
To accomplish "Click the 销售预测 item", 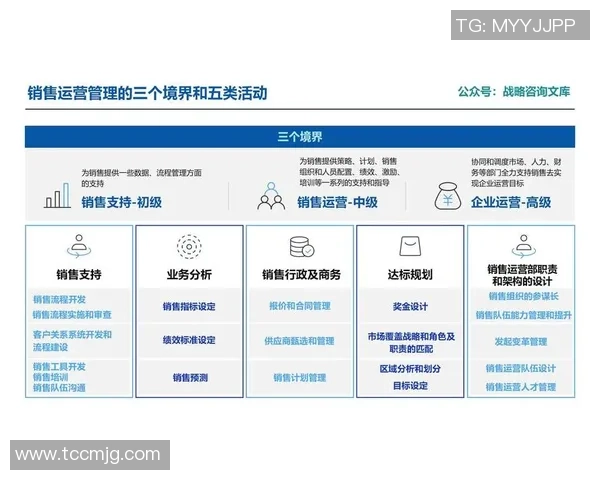I will pyautogui.click(x=190, y=378).
